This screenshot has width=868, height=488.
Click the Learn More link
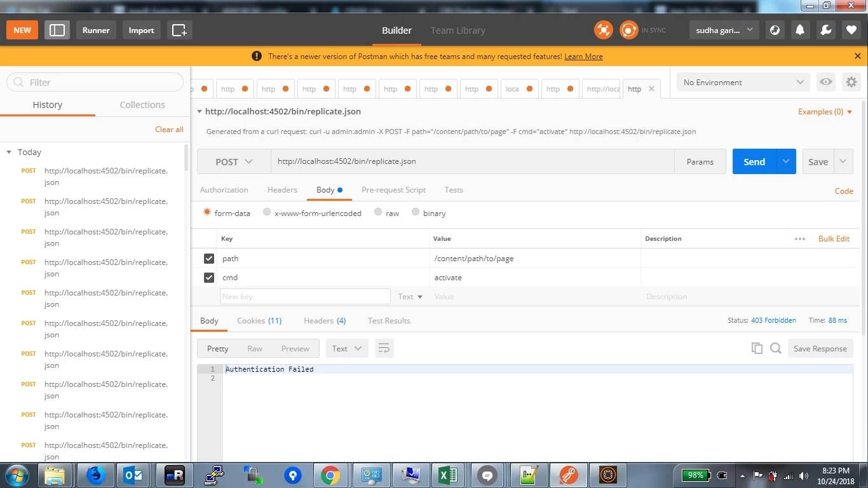click(x=583, y=57)
